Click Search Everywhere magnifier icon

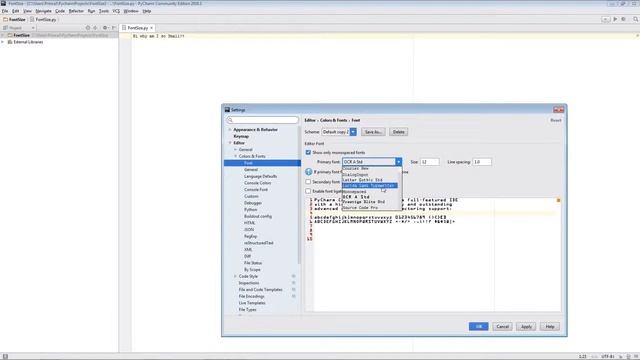[636, 19]
